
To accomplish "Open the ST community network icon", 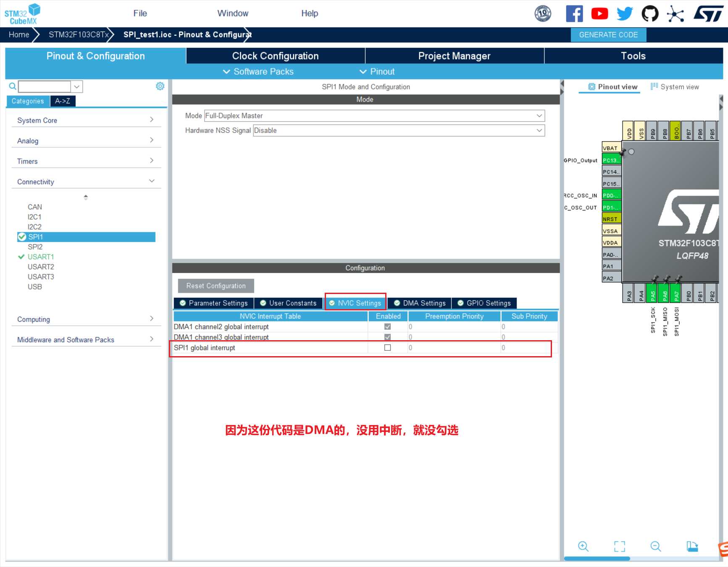I will [x=675, y=13].
